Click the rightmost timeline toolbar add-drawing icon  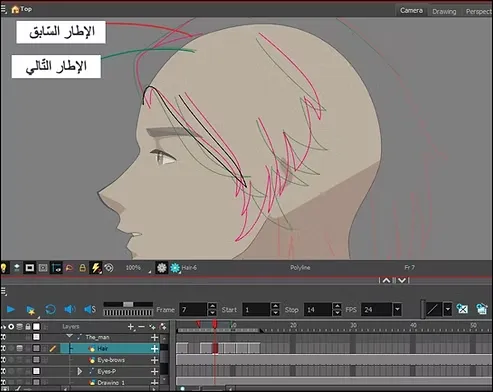point(482,309)
